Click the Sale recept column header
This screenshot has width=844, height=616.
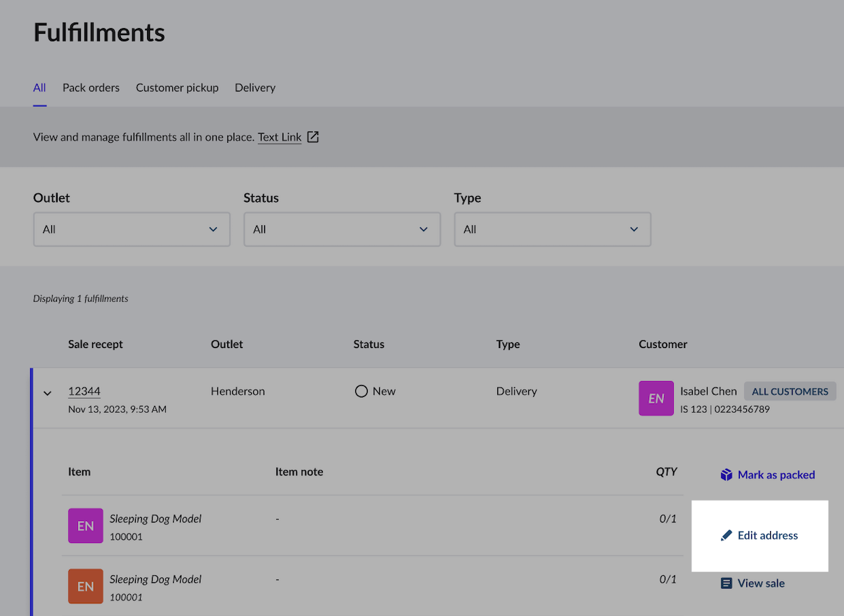click(96, 345)
